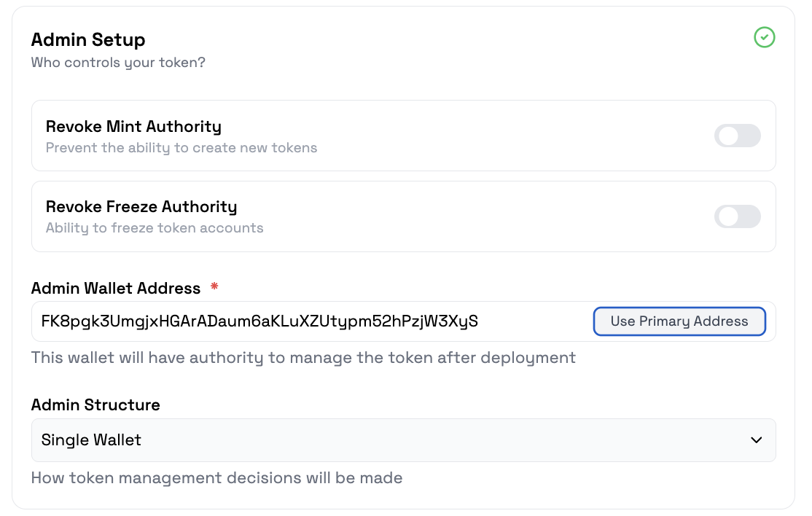Click "Who controls your token?" subtitle

tap(118, 63)
